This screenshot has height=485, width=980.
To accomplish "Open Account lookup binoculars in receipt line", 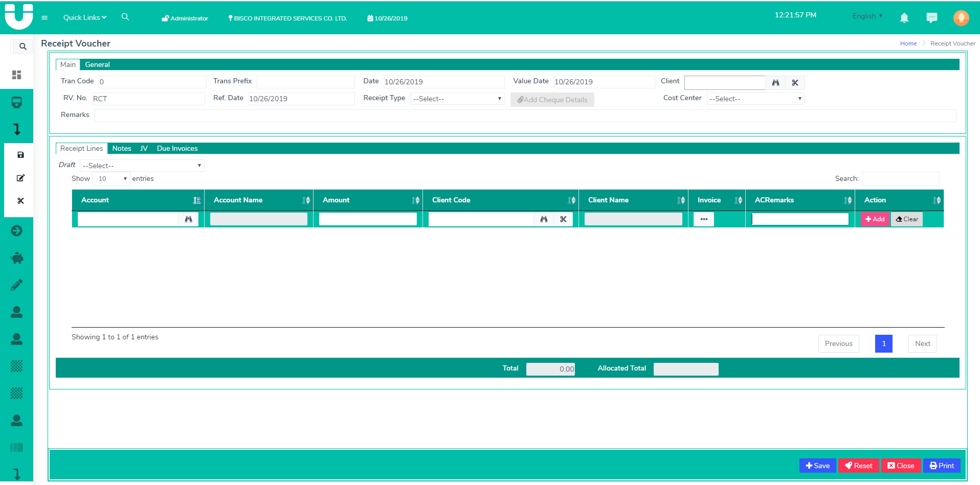I will click(188, 219).
